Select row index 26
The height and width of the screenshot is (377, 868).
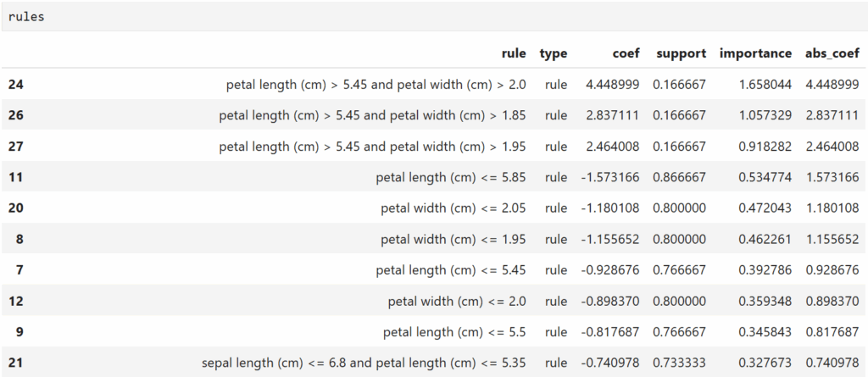point(15,115)
